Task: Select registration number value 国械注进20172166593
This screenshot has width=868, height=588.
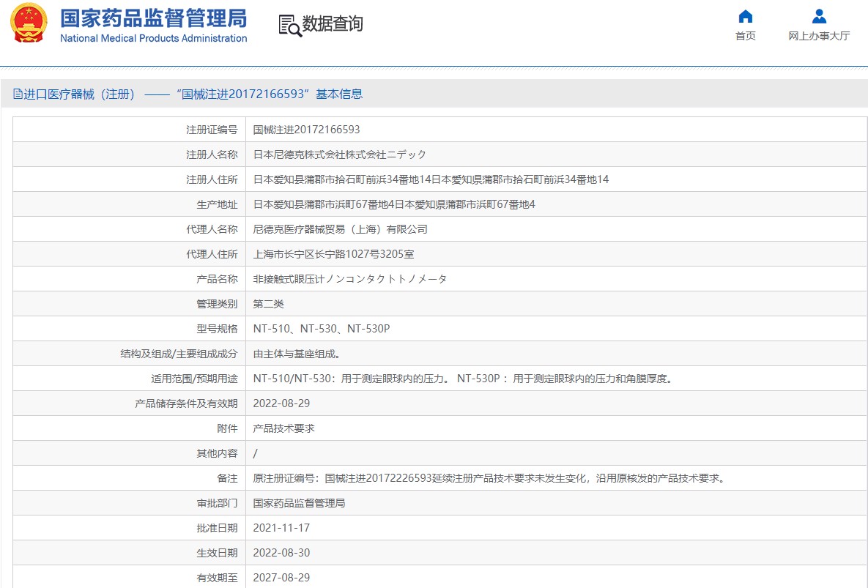Action: tap(307, 130)
